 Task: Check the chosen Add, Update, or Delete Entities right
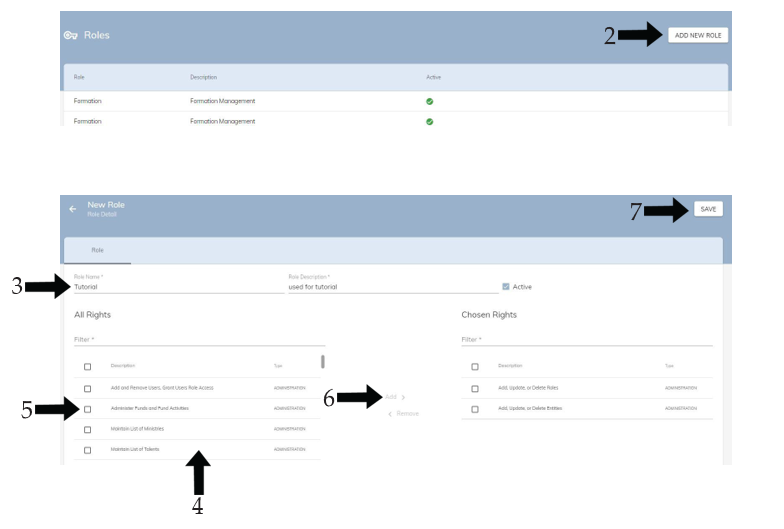pyautogui.click(x=475, y=409)
